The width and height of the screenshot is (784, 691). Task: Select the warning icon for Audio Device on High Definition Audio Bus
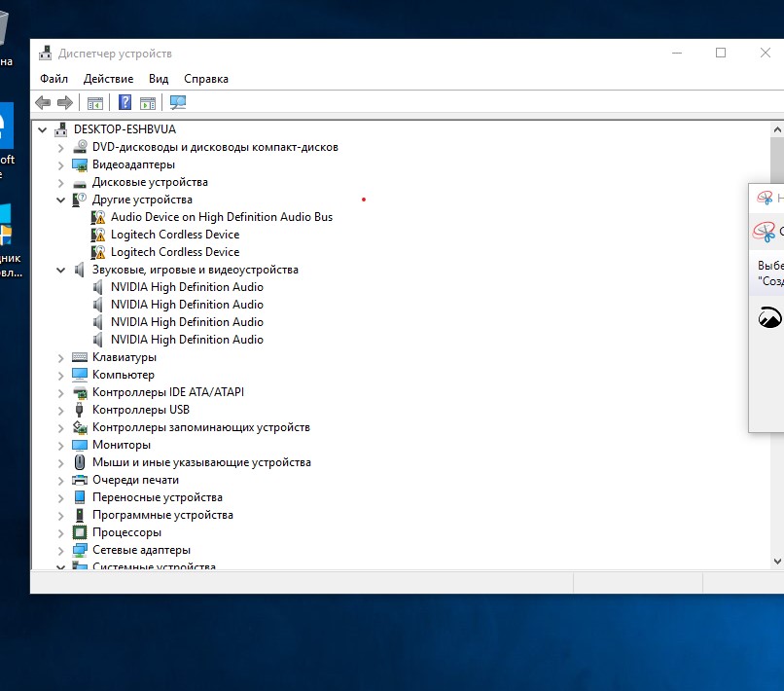click(98, 217)
